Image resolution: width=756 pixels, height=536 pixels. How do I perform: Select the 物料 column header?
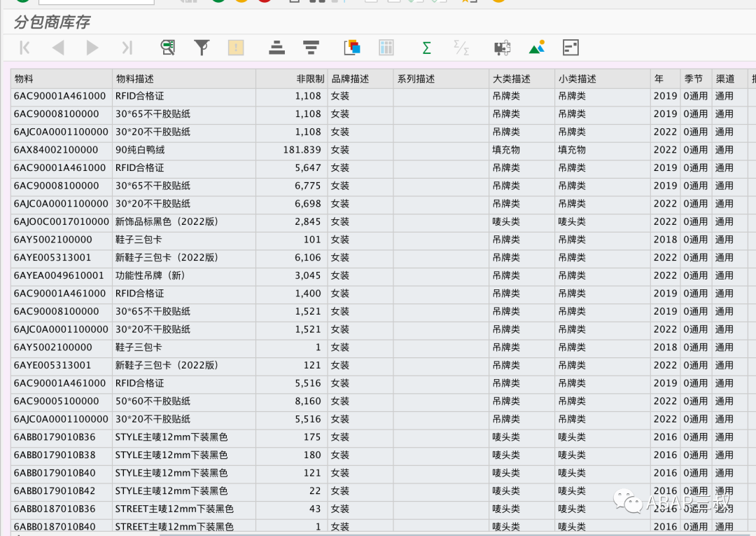click(x=62, y=78)
